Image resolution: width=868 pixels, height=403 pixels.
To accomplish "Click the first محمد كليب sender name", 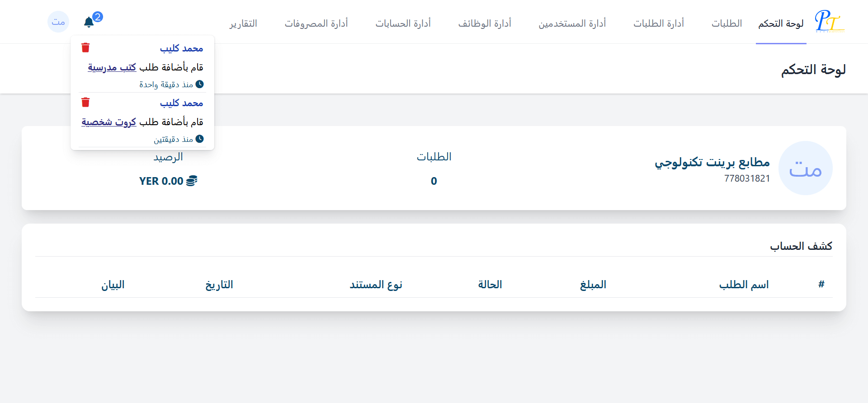I will [x=181, y=48].
